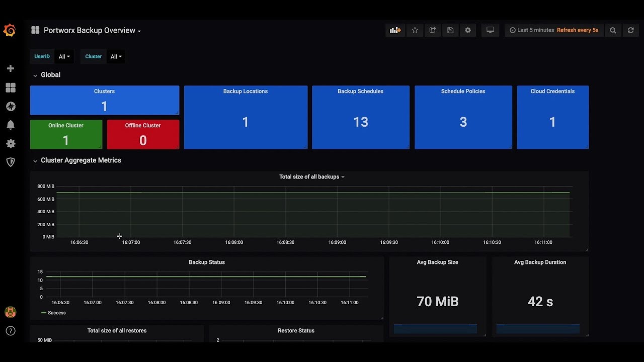Open the Server Admin shield icon
This screenshot has height=362, width=644.
(x=10, y=162)
